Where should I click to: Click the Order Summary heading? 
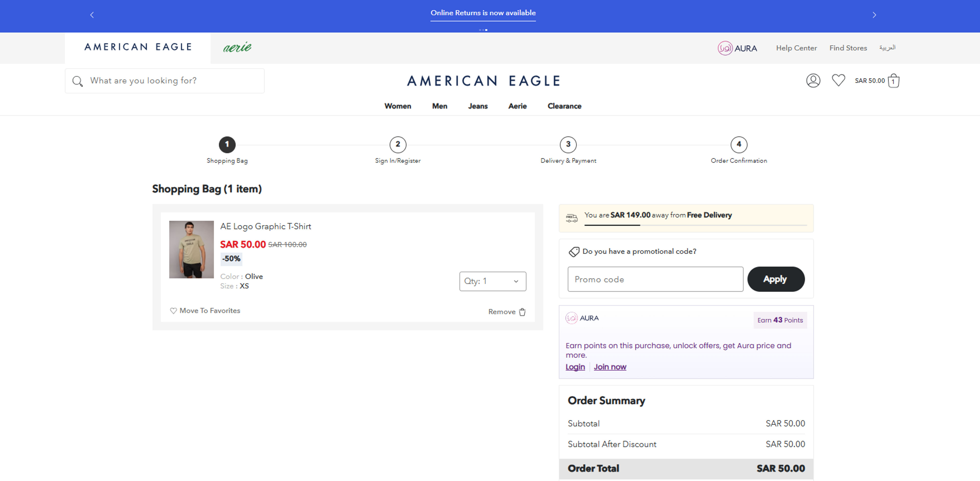pyautogui.click(x=606, y=401)
